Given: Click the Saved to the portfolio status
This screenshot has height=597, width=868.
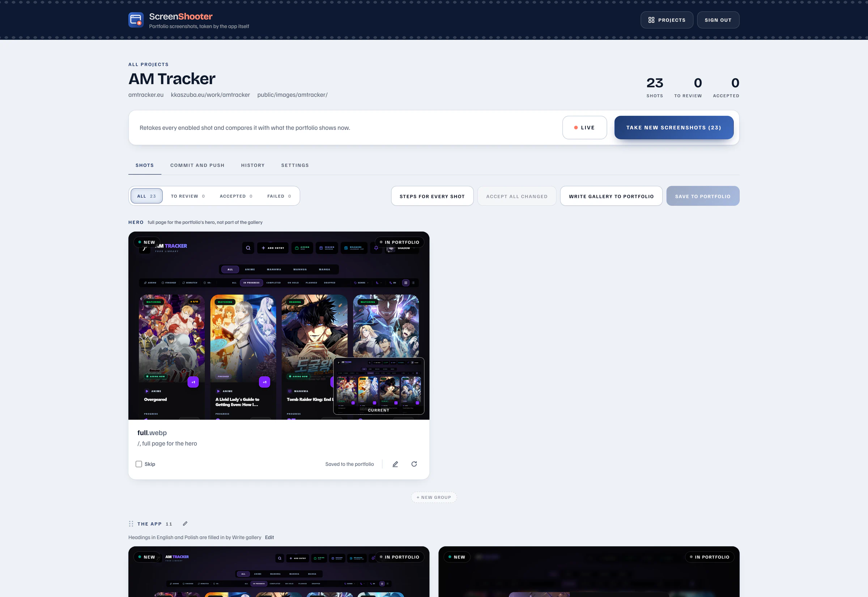Looking at the screenshot, I should point(349,464).
